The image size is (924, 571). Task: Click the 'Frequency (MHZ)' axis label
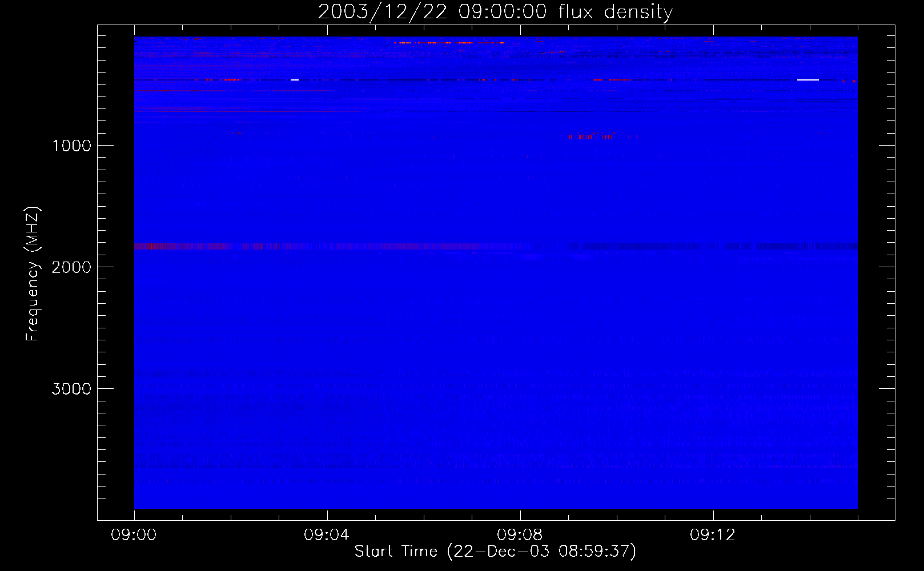tap(33, 274)
